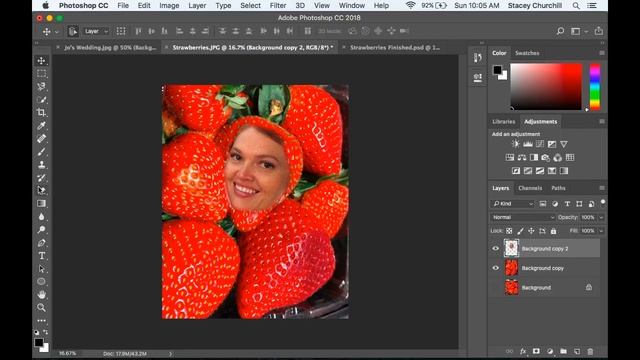Toggle Show Transform Controls in options bar

click(121, 31)
